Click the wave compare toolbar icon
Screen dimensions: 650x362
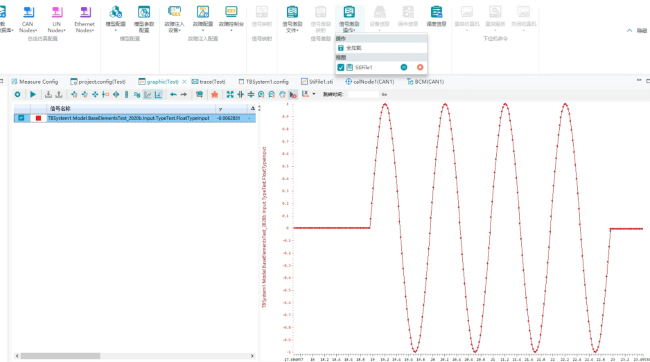point(137,95)
